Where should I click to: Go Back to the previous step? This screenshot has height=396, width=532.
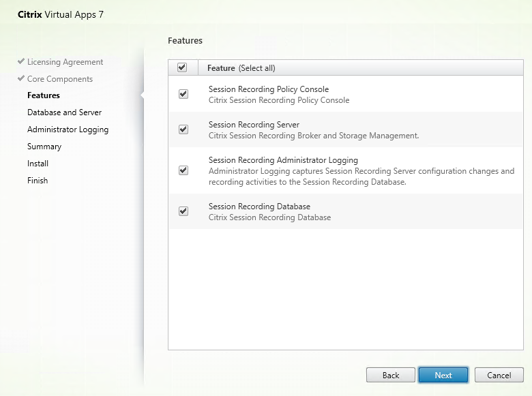coord(391,375)
